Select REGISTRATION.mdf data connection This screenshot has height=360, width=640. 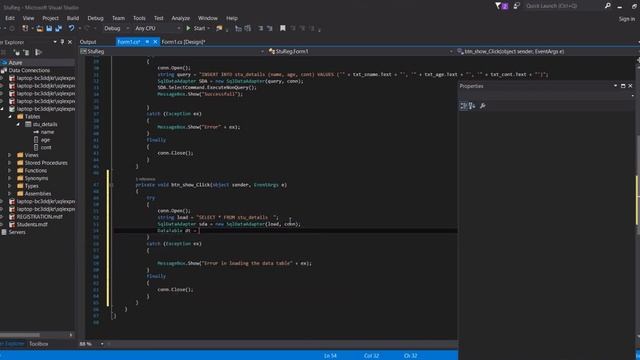[39, 217]
